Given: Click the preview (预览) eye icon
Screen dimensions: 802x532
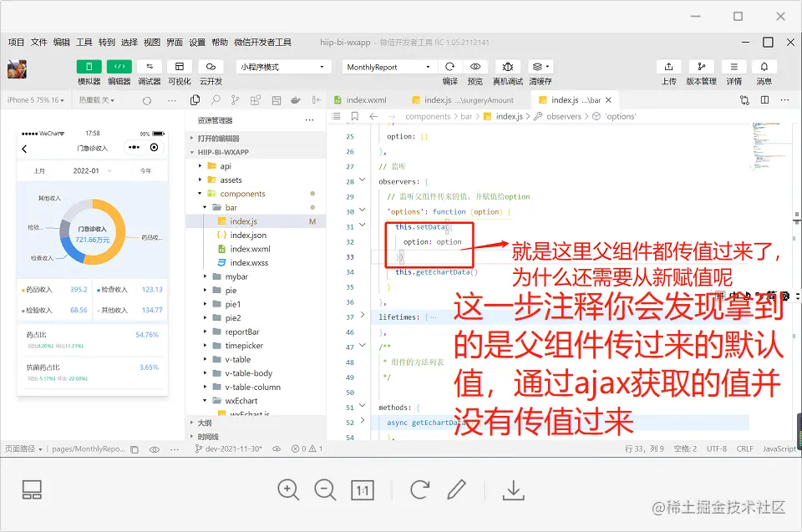Looking at the screenshot, I should [x=475, y=67].
